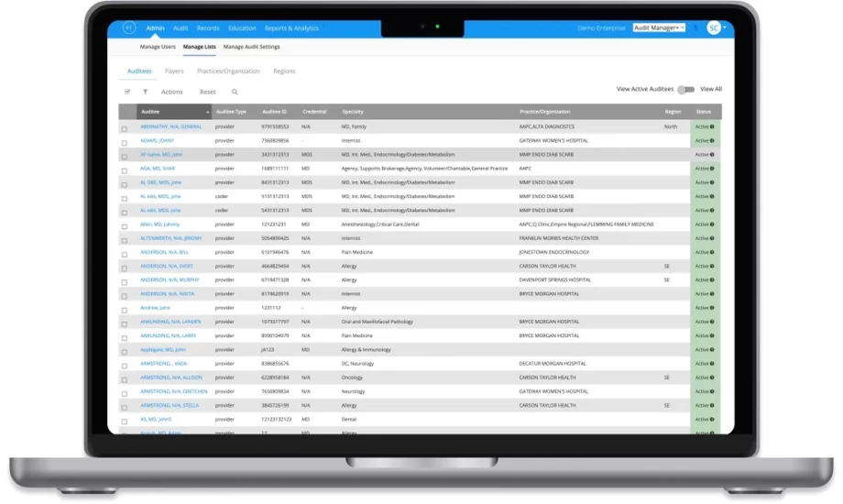This screenshot has width=843, height=504.
Task: Click the status info icon for Applegate, MD, John
Action: 712,350
